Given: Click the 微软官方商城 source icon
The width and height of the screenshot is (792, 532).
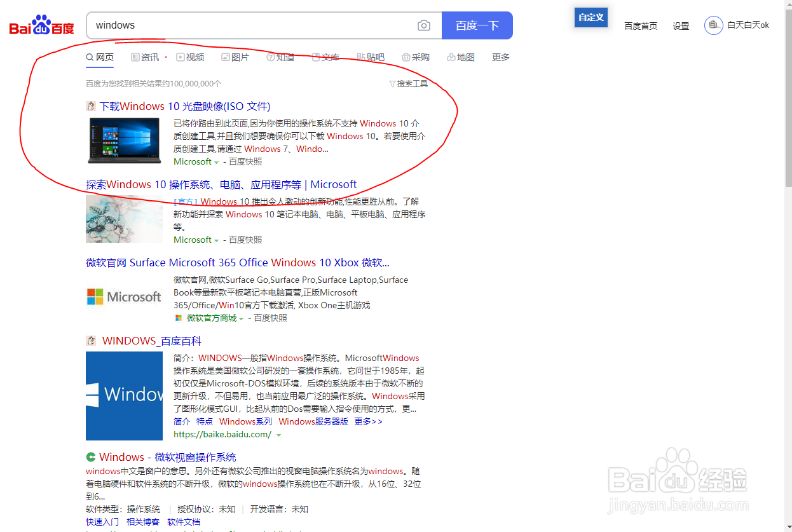Looking at the screenshot, I should pos(179,318).
